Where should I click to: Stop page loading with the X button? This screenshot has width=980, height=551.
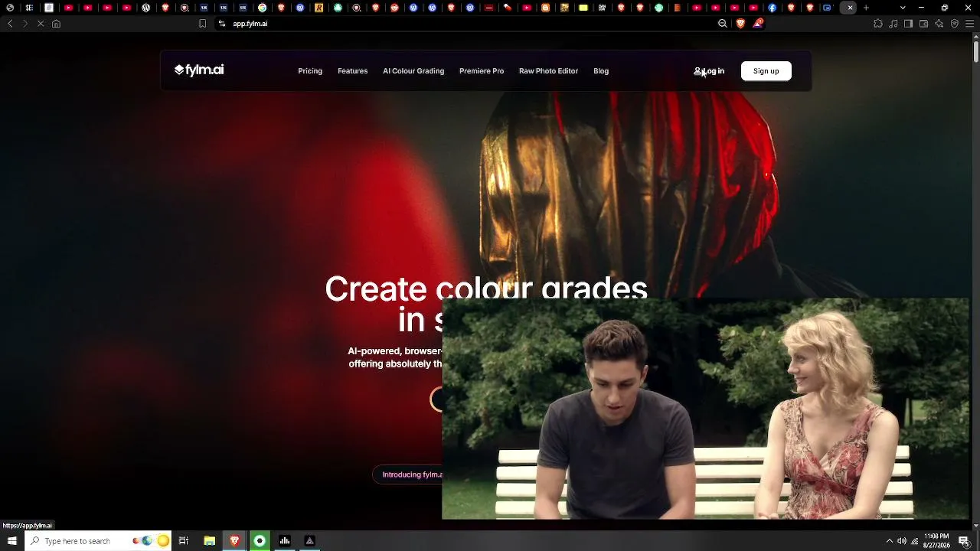point(41,24)
